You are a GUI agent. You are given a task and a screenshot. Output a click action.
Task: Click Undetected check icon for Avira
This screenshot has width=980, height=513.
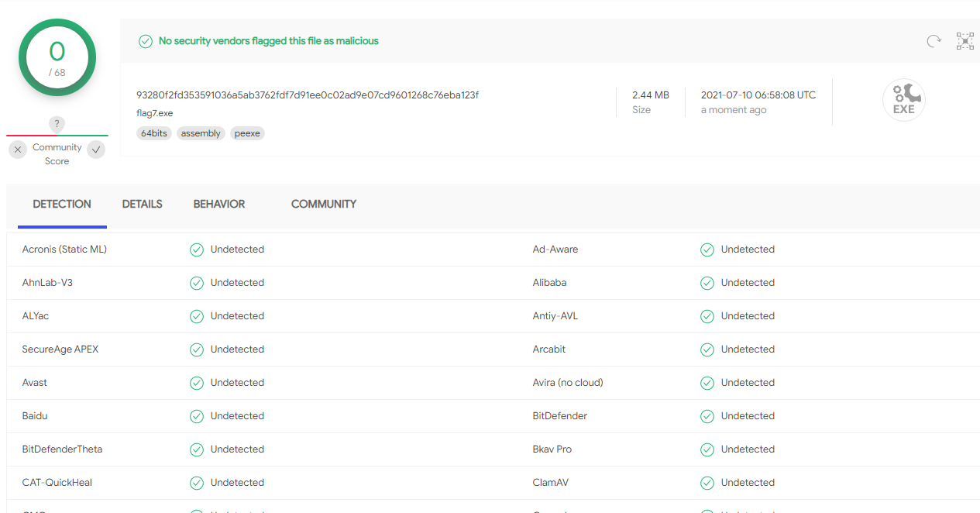pos(707,383)
